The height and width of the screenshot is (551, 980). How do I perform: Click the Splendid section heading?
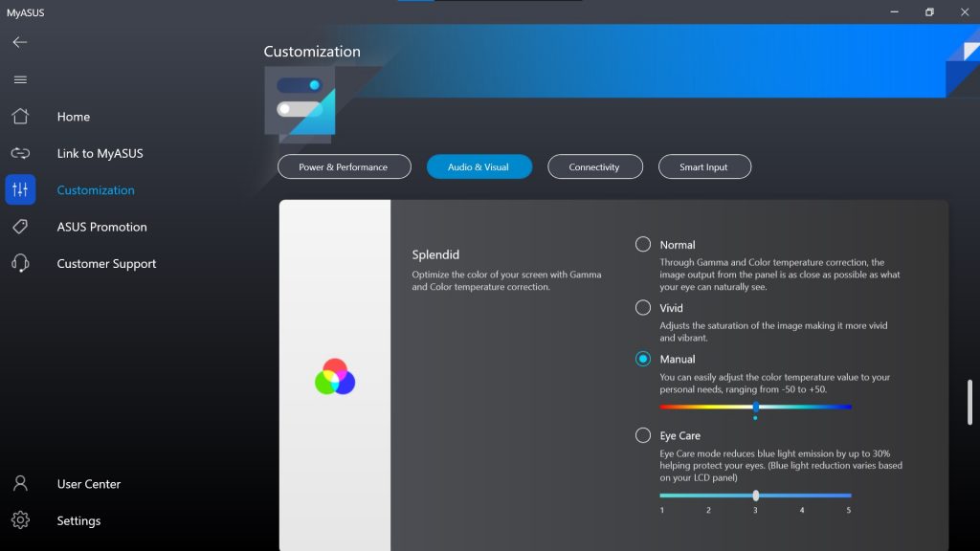(435, 254)
